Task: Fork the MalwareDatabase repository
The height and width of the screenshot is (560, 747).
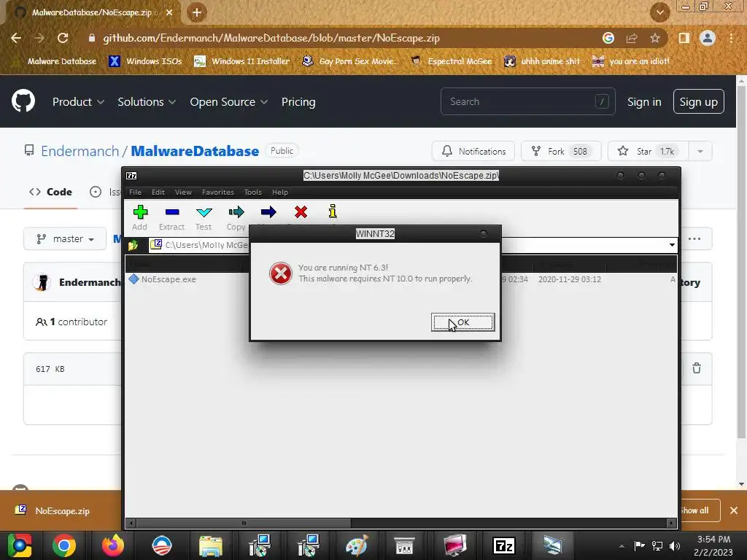Action: (x=561, y=152)
